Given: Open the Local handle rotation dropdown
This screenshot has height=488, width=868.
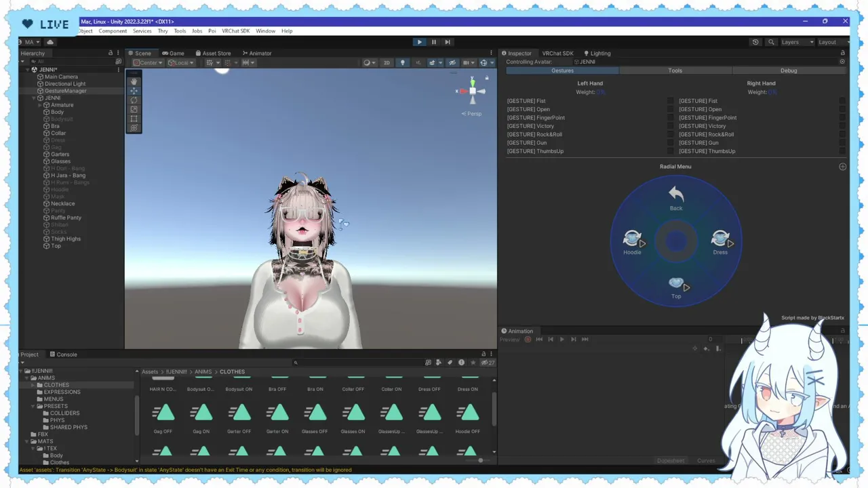Looking at the screenshot, I should (x=181, y=63).
